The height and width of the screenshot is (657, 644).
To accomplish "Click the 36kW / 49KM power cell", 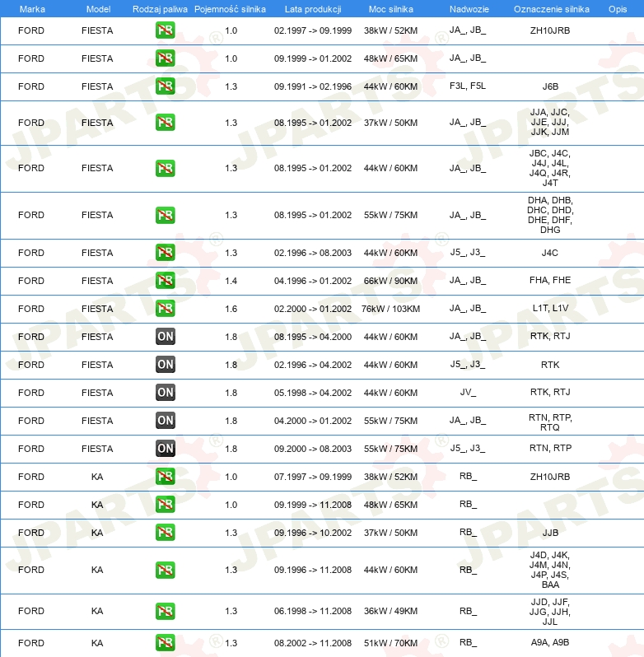I will point(390,611).
